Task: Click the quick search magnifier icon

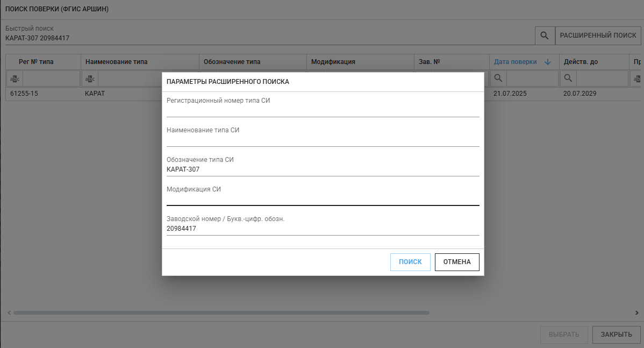Action: coord(545,35)
